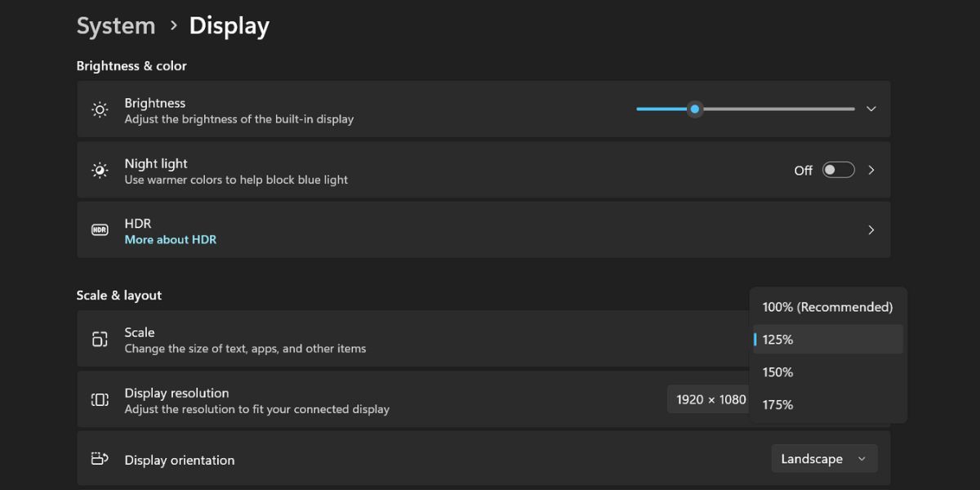Click the Scale icon
The height and width of the screenshot is (490, 980).
100,339
